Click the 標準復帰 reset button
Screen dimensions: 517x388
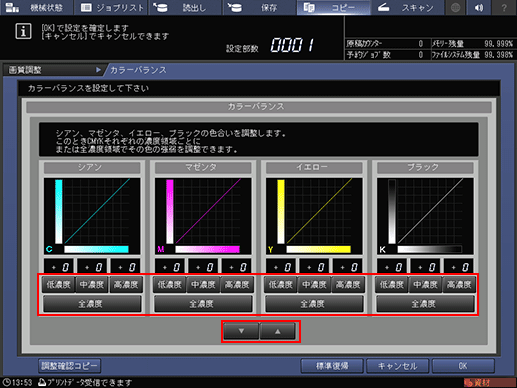(332, 366)
